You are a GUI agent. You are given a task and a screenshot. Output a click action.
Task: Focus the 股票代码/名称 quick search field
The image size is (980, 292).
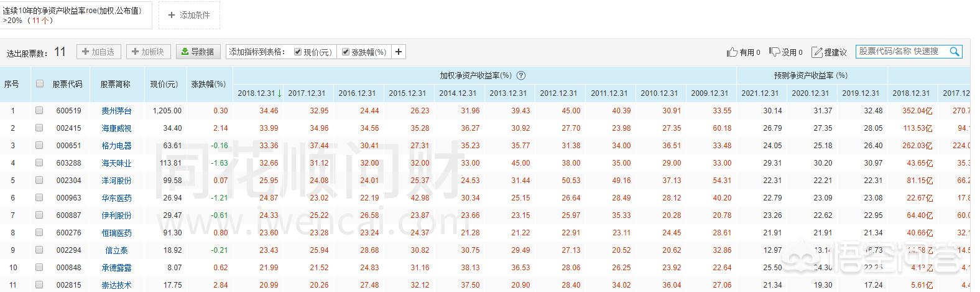(x=902, y=52)
